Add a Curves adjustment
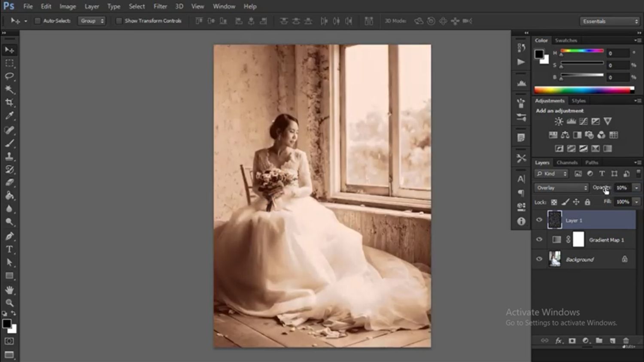The width and height of the screenshot is (644, 362). click(583, 122)
